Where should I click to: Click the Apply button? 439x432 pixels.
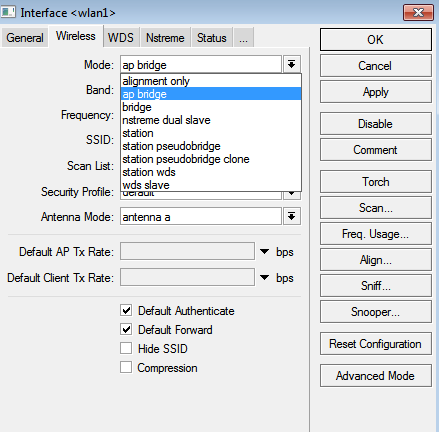pos(376,92)
